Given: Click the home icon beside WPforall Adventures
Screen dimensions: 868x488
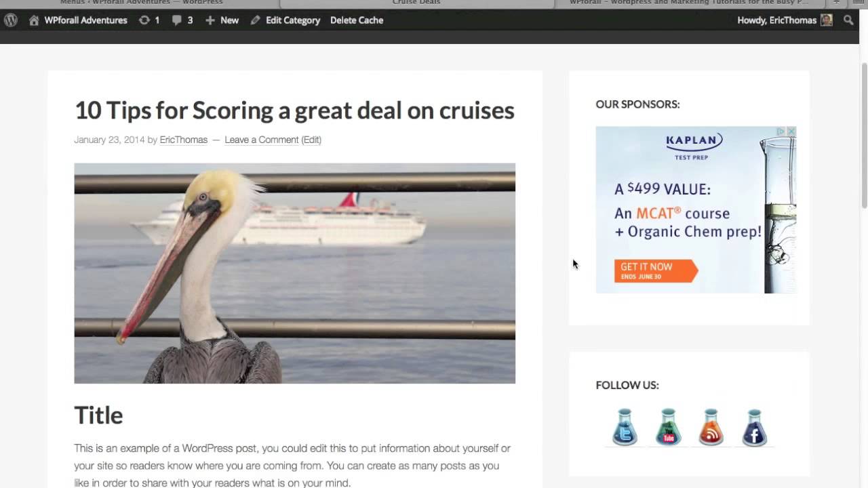Looking at the screenshot, I should (x=34, y=20).
